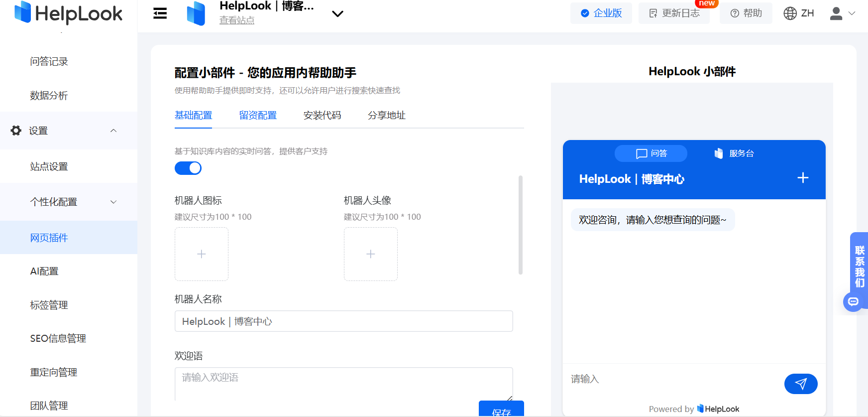Open 问答记录 in sidebar

pyautogui.click(x=49, y=61)
